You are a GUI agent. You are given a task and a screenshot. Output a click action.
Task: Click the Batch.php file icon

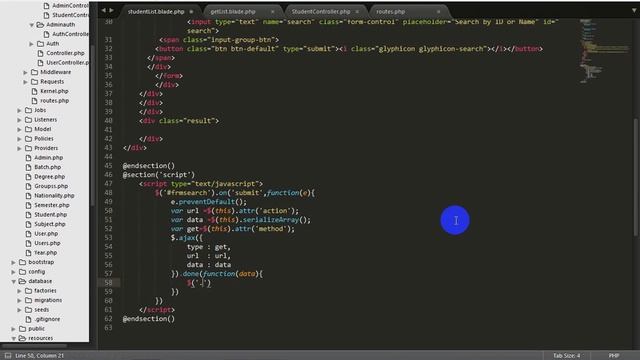click(x=28, y=167)
